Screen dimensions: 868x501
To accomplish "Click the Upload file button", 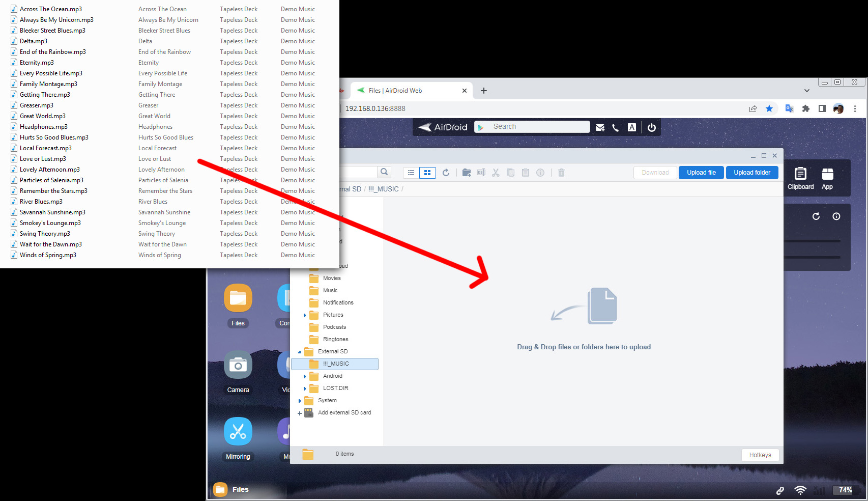I will pyautogui.click(x=701, y=173).
